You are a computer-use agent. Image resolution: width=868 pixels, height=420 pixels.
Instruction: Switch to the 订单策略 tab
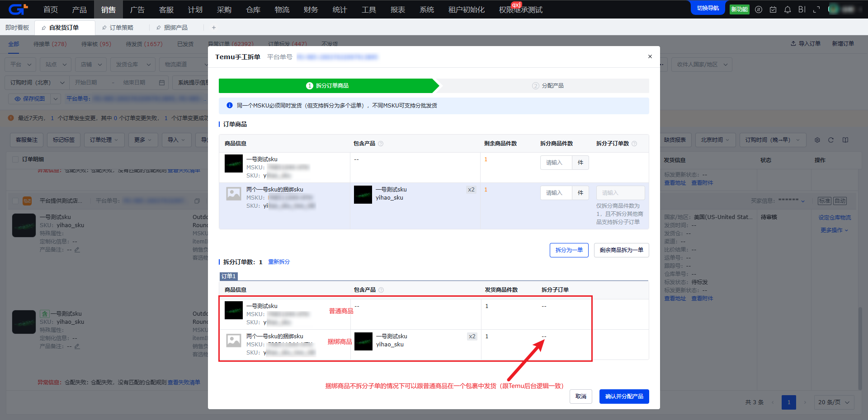[122, 28]
